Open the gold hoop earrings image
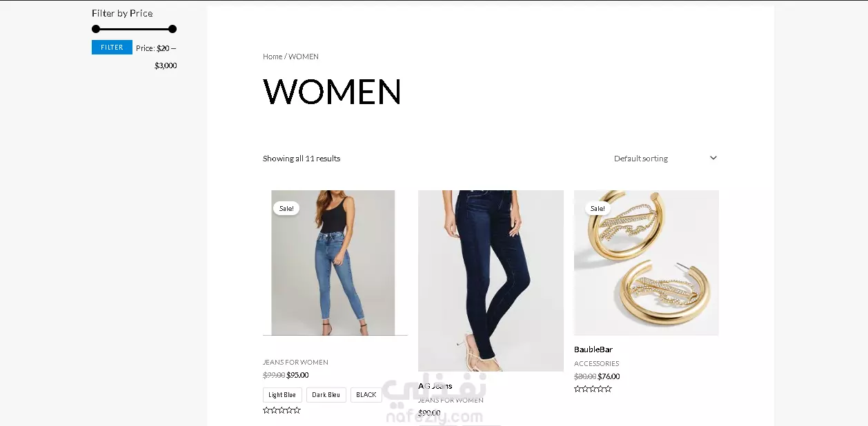The width and height of the screenshot is (868, 426). click(647, 263)
